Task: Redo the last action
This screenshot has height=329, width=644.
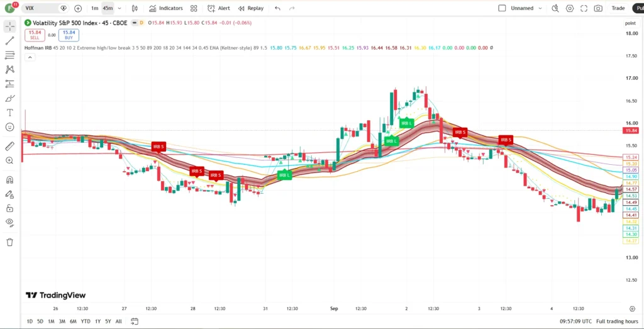Action: point(292,8)
